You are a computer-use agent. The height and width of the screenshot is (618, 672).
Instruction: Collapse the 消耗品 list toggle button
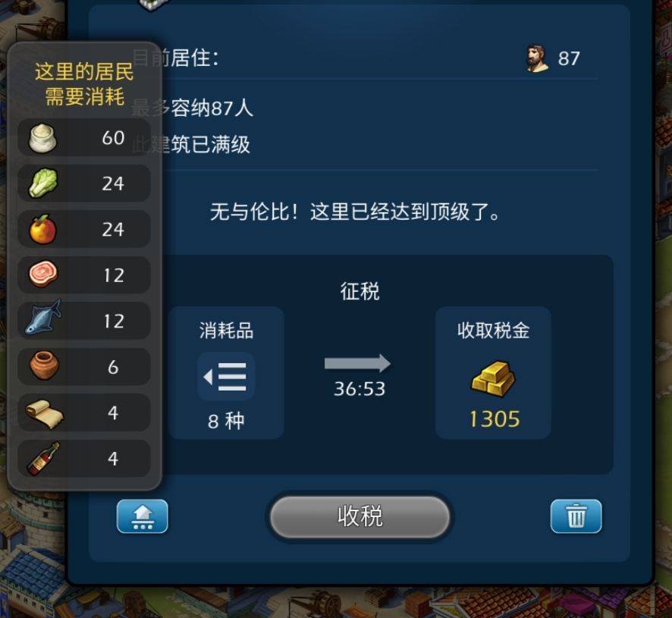tap(226, 377)
